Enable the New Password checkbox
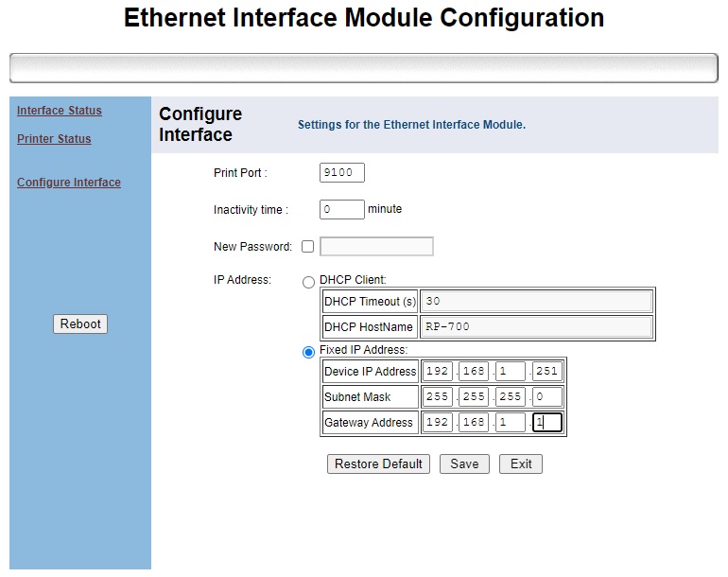This screenshot has width=728, height=577. (x=307, y=247)
